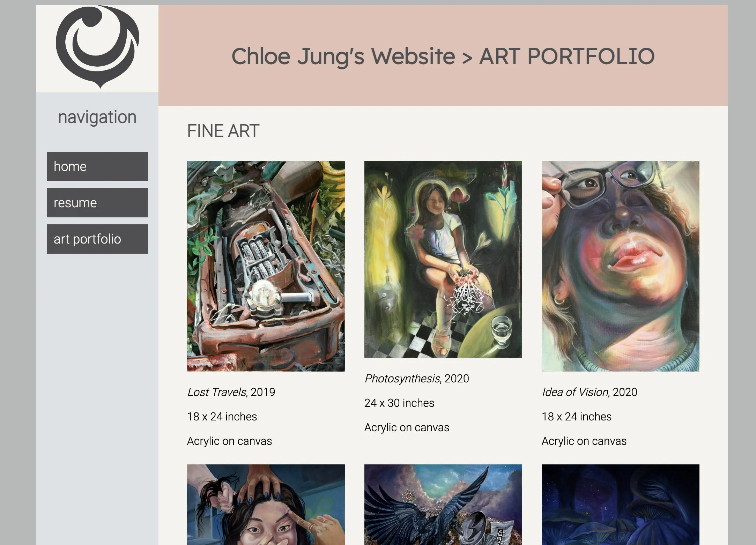The width and height of the screenshot is (756, 545).
Task: Click the ART PORTFOLIO breadcrumb text
Action: (x=567, y=57)
